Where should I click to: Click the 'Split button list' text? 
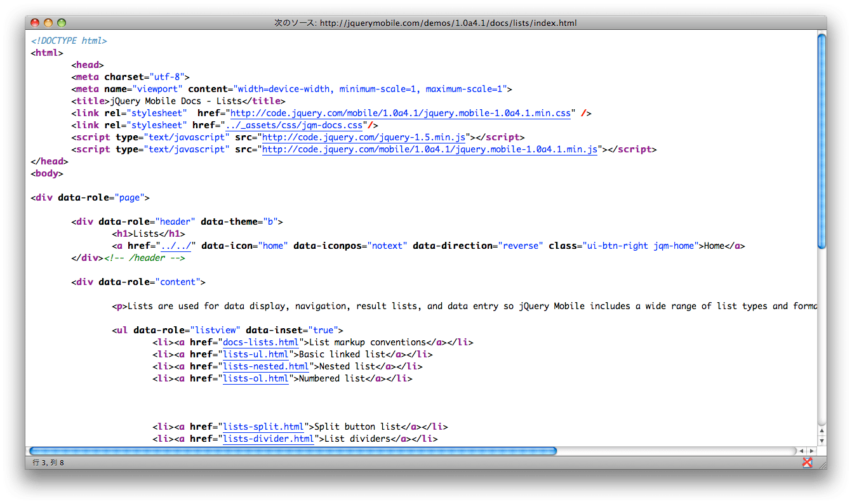(x=357, y=427)
